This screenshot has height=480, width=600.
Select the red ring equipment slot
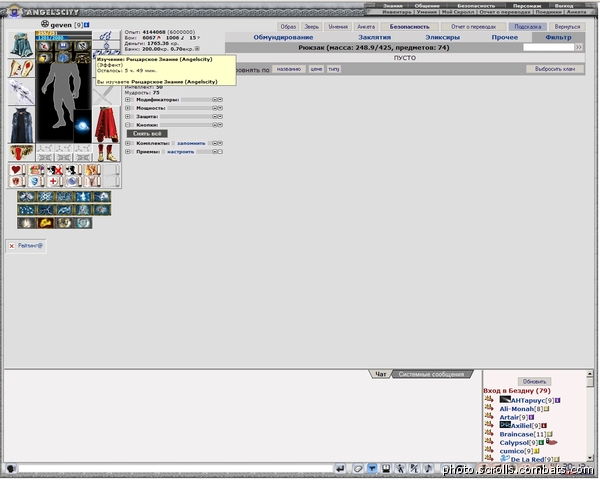21,153
